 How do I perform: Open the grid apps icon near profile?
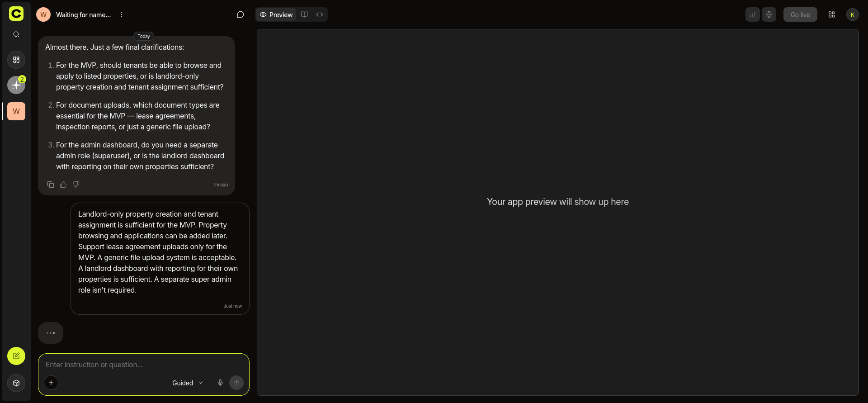click(x=832, y=14)
